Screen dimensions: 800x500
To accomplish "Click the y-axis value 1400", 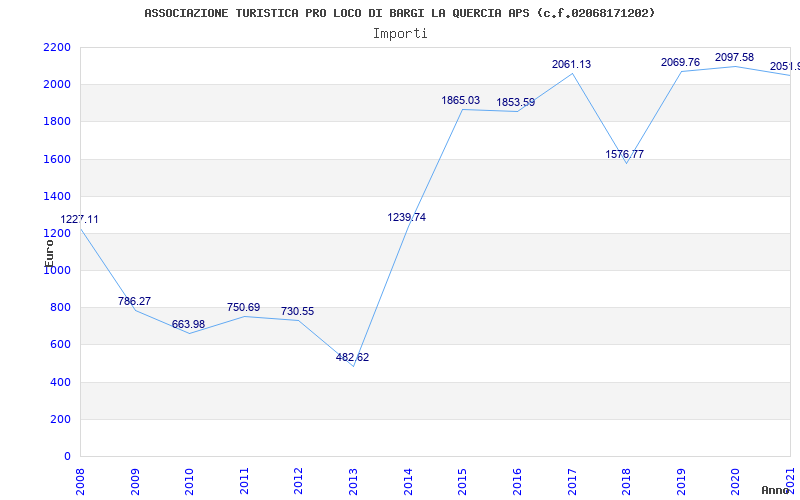I will coord(58,196).
